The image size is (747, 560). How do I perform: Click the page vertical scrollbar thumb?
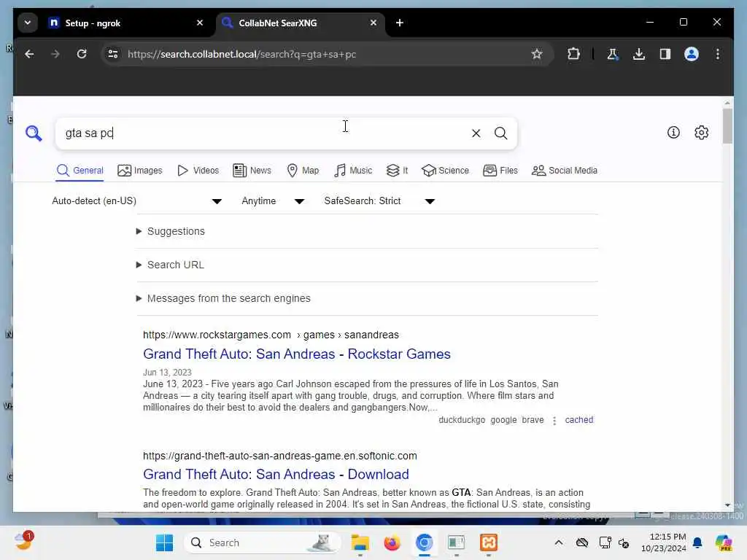tap(727, 125)
